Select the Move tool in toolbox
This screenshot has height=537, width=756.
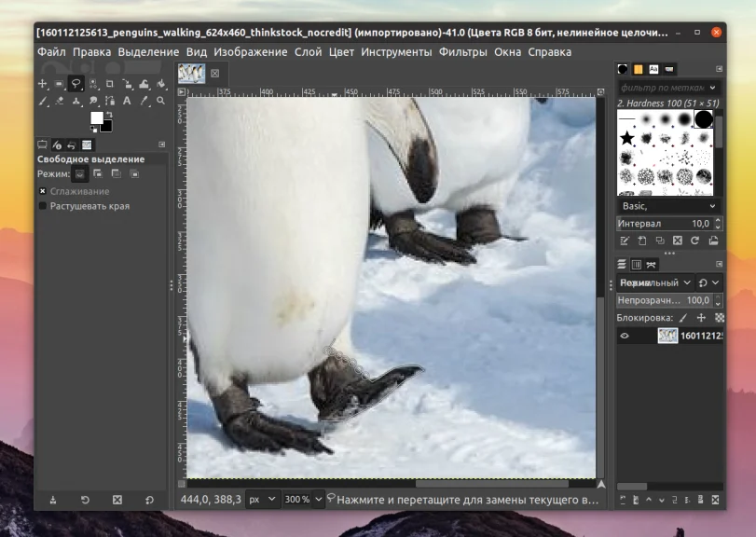tap(42, 84)
